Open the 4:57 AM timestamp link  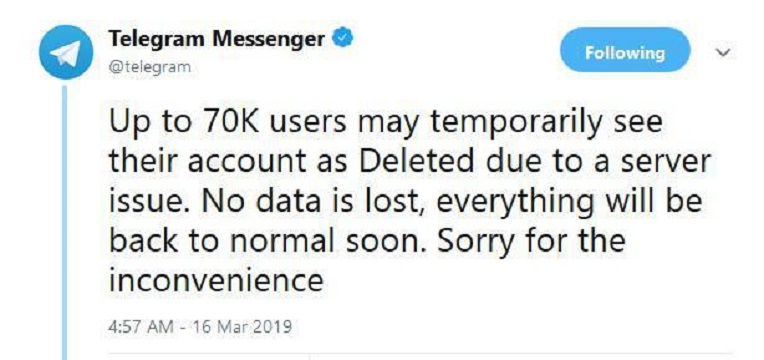tap(141, 325)
